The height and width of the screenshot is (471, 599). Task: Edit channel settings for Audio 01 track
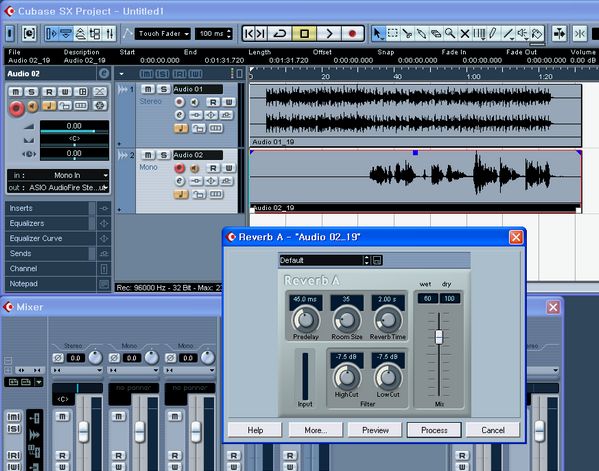coord(180,115)
